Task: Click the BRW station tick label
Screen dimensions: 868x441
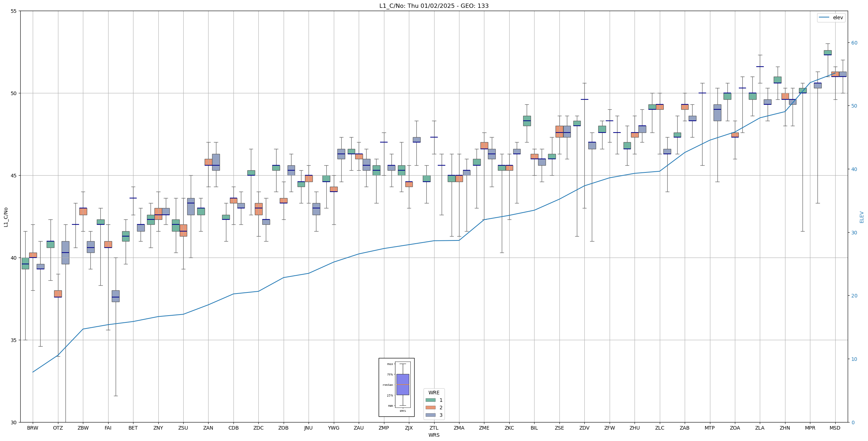Action: tap(33, 428)
